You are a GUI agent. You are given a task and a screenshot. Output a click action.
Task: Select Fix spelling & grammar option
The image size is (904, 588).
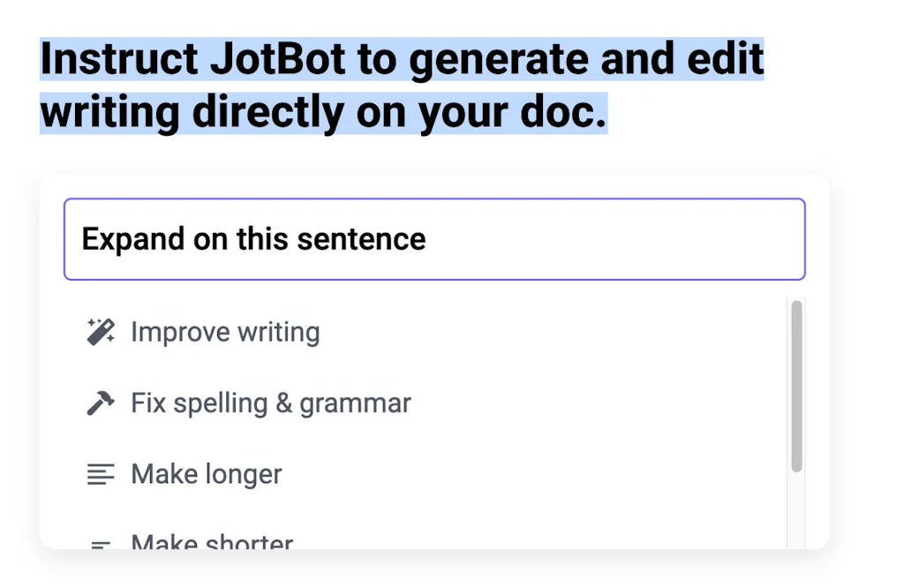coord(270,403)
